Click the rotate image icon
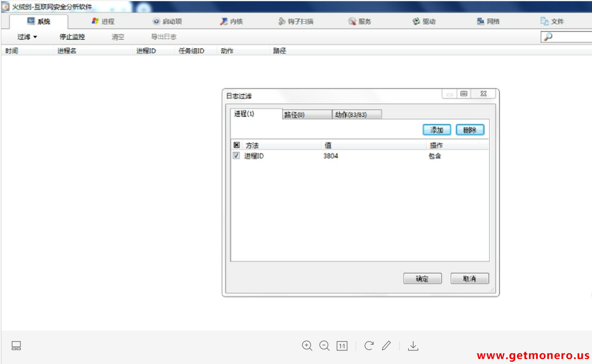Viewport: 592px width, 364px height. pos(369,346)
